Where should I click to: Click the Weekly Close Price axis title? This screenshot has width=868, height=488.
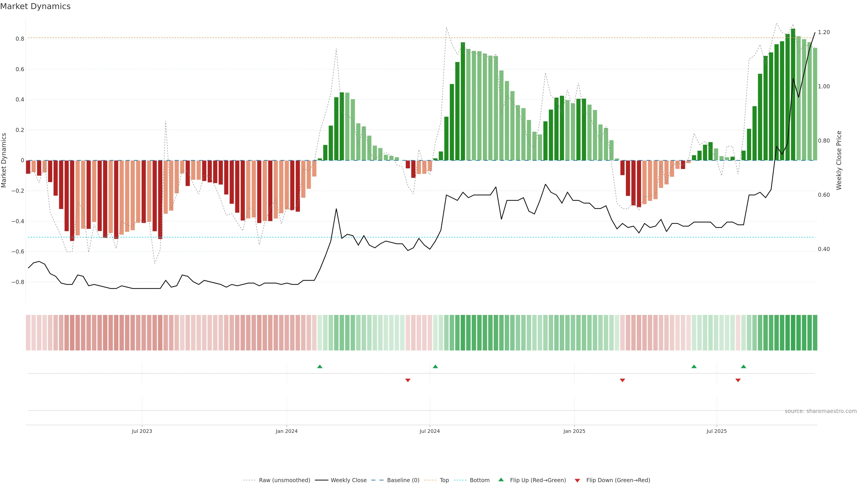click(x=839, y=160)
